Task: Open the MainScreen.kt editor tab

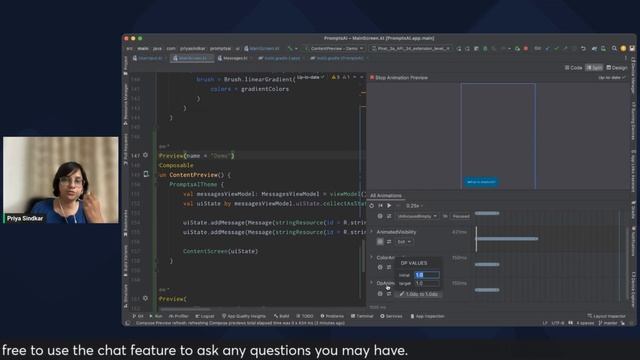Action: coord(191,58)
